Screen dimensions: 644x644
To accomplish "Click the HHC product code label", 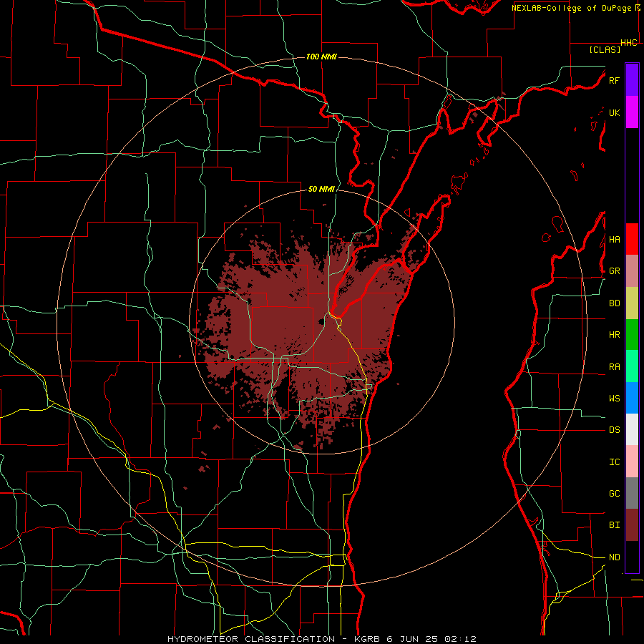I will click(x=629, y=43).
